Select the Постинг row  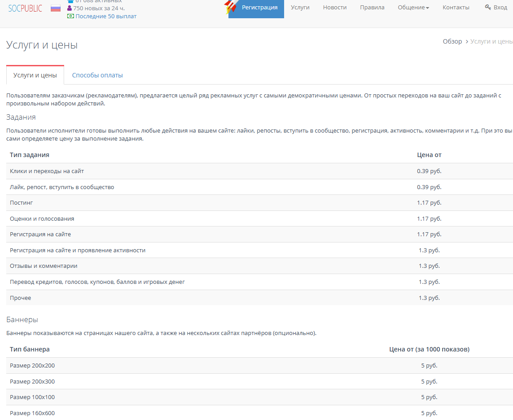260,202
